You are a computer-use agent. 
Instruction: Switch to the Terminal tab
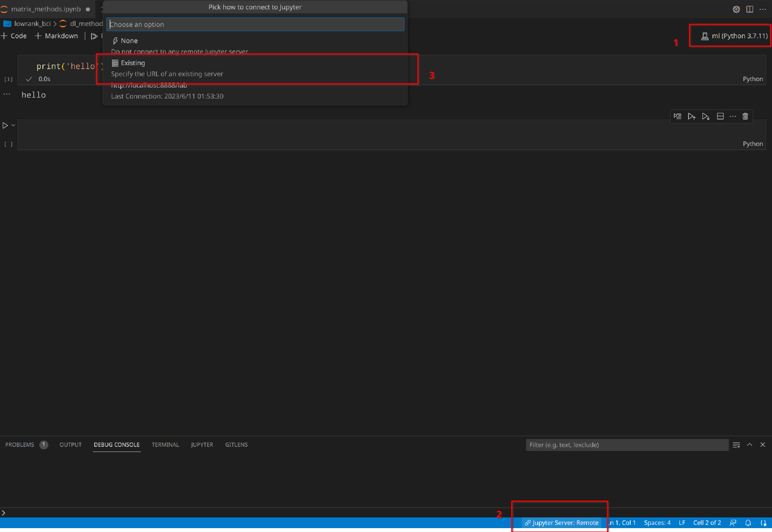click(x=165, y=445)
